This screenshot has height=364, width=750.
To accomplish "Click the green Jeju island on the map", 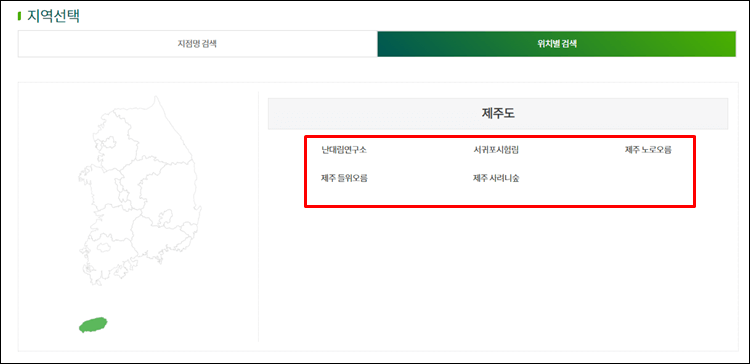I will tap(93, 325).
